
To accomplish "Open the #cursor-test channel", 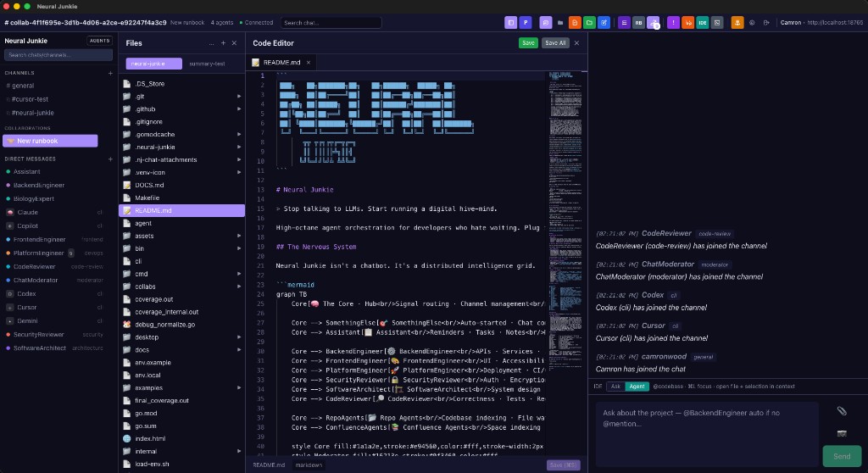I will tap(30, 99).
